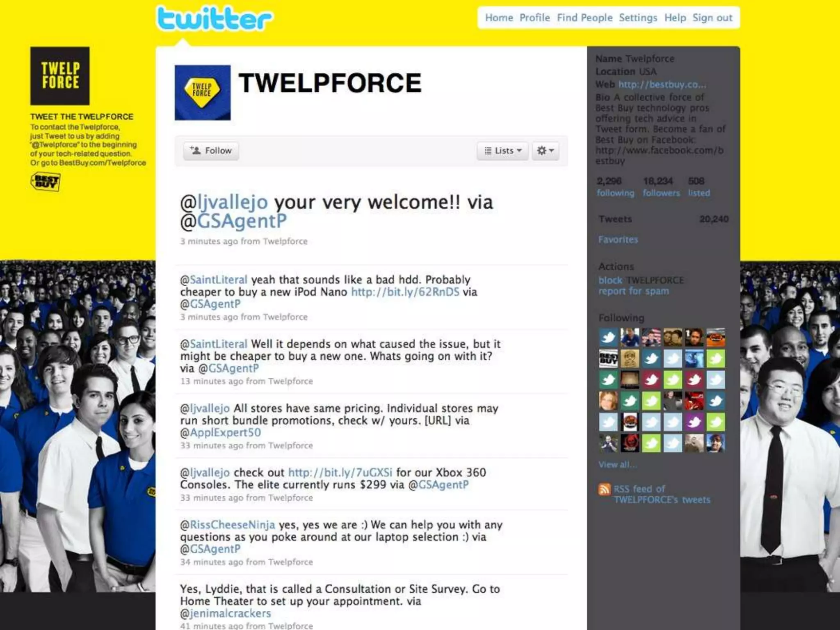This screenshot has height=630, width=840.
Task: Expand the Lists dropdown
Action: [502, 151]
